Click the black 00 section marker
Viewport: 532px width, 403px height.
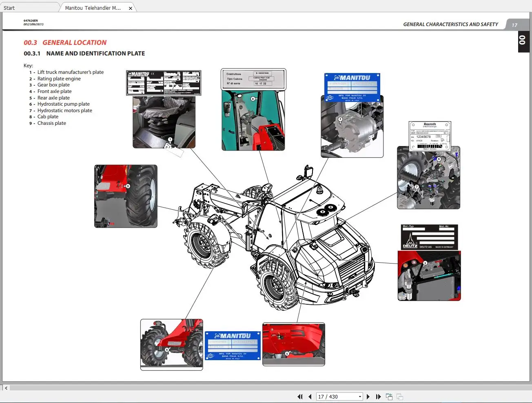[523, 40]
